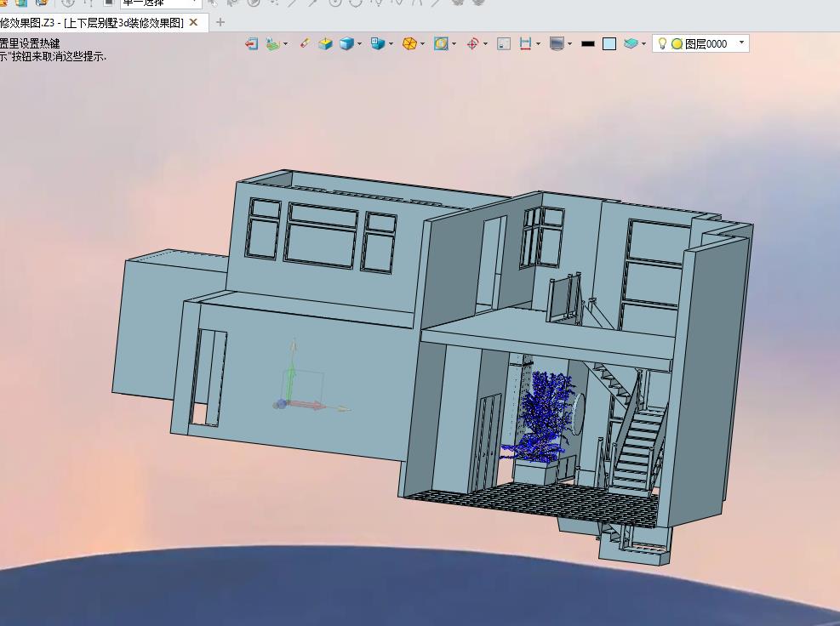Click the light blue face color swatch

(x=609, y=44)
